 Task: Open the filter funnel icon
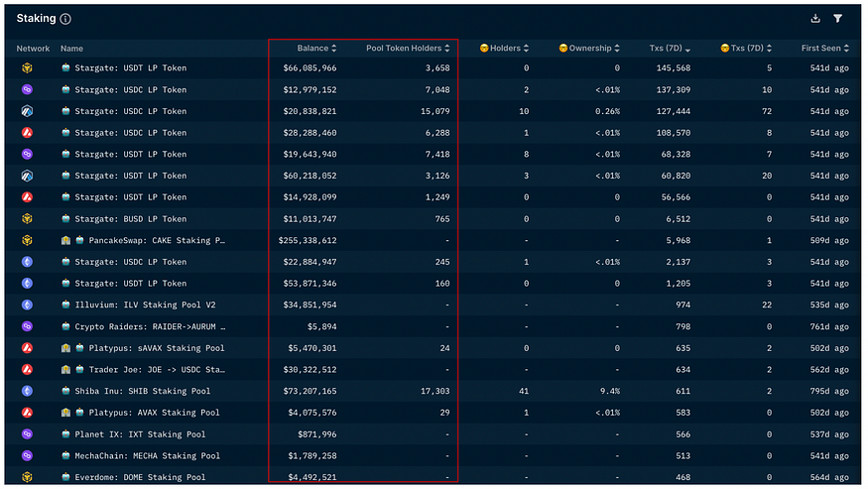837,18
